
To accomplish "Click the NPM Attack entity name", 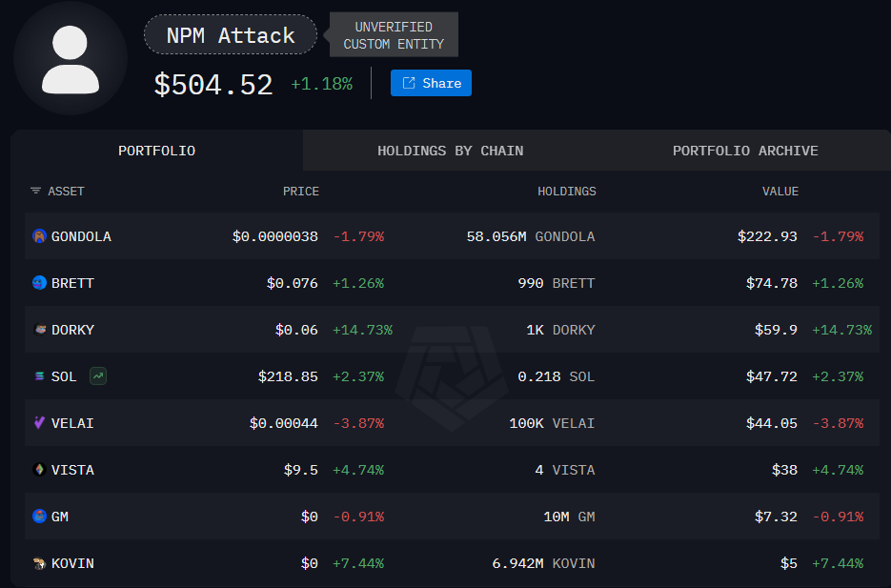I will click(x=231, y=35).
